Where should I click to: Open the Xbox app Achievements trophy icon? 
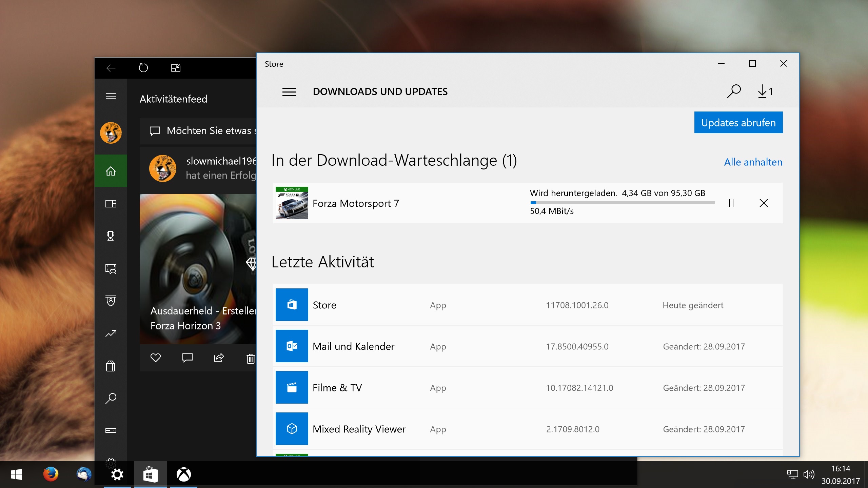point(111,236)
